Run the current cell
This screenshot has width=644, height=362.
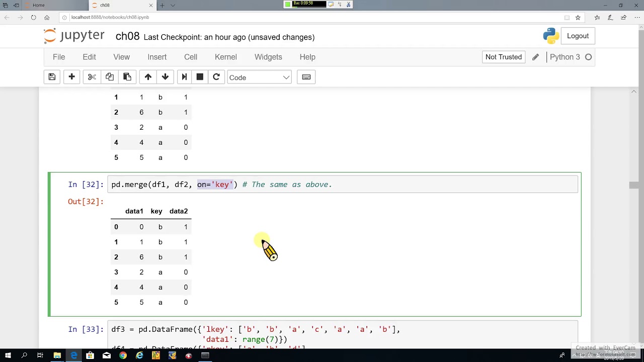click(x=184, y=77)
